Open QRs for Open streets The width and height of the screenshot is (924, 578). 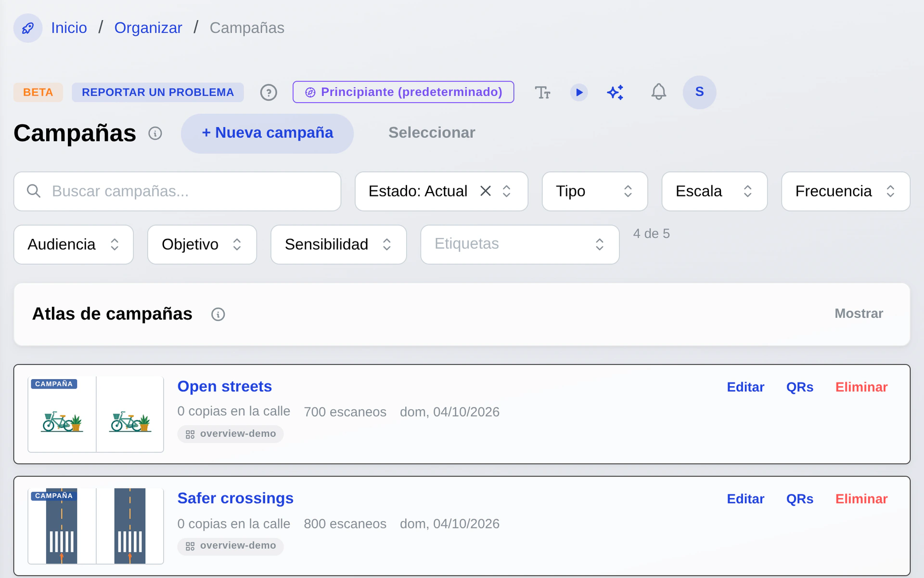(x=799, y=387)
